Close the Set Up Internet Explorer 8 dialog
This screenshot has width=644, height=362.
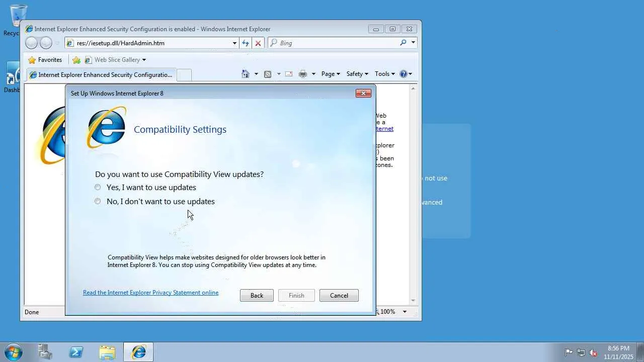pos(363,93)
